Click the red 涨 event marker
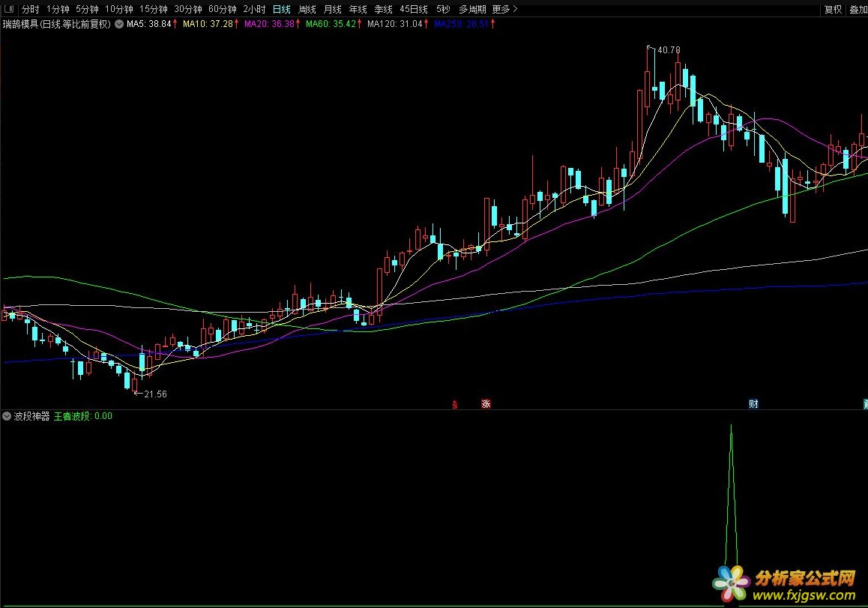Image resolution: width=868 pixels, height=608 pixels. tap(486, 403)
